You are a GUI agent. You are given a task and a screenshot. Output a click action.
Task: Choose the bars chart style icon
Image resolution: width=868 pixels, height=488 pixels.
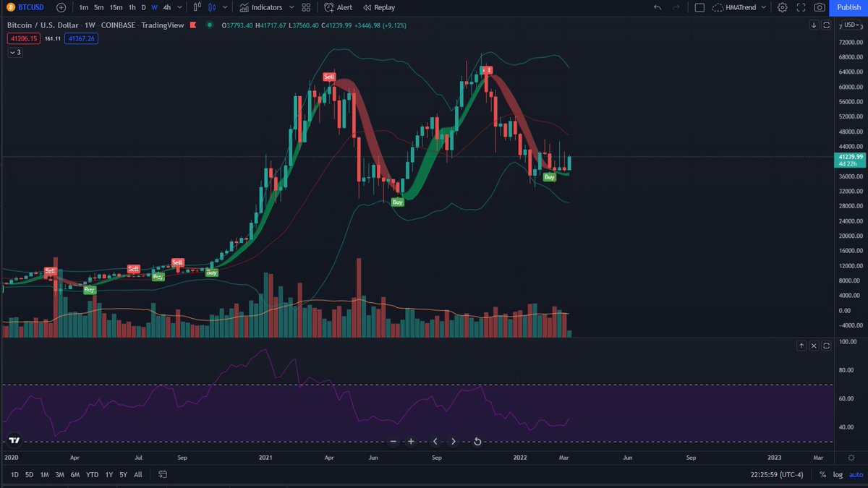click(x=197, y=7)
